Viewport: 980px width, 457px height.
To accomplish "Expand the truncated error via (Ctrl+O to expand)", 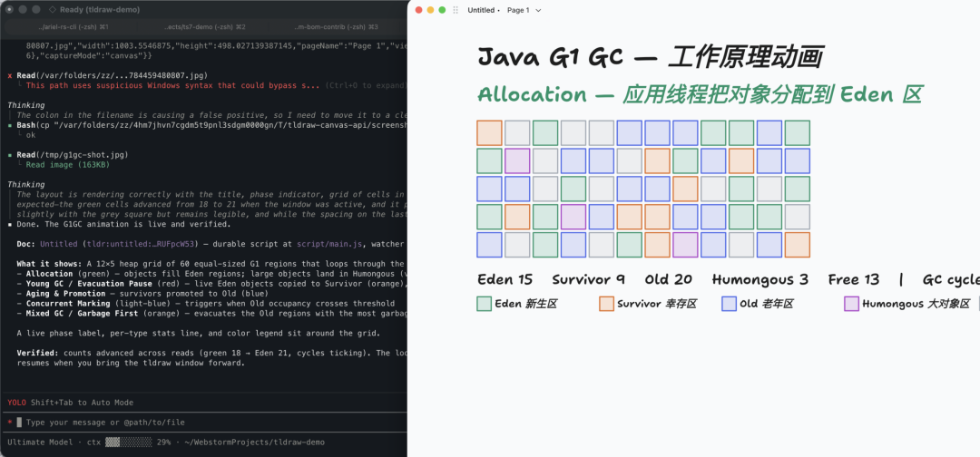I will pos(365,85).
